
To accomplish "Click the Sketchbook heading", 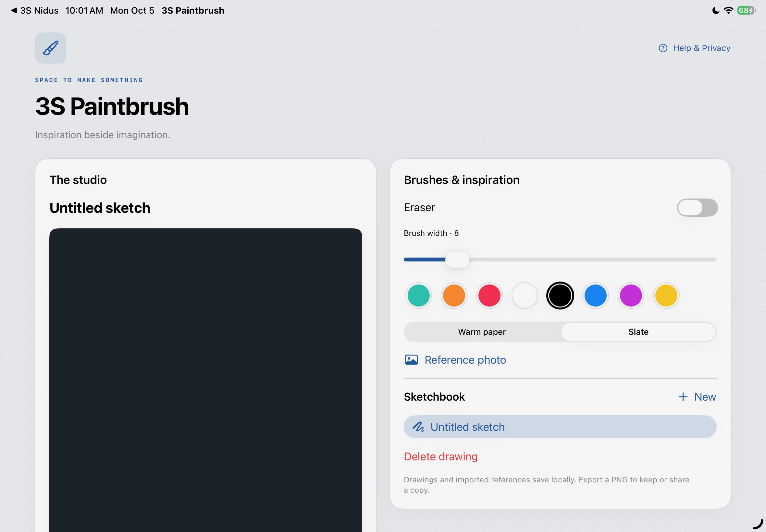I will 434,397.
